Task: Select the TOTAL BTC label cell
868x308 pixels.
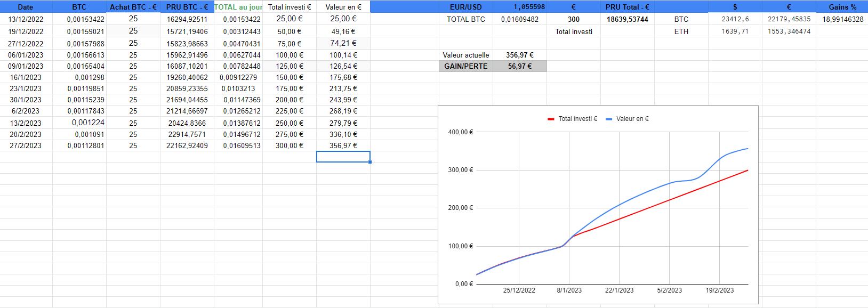Action: 466,19
